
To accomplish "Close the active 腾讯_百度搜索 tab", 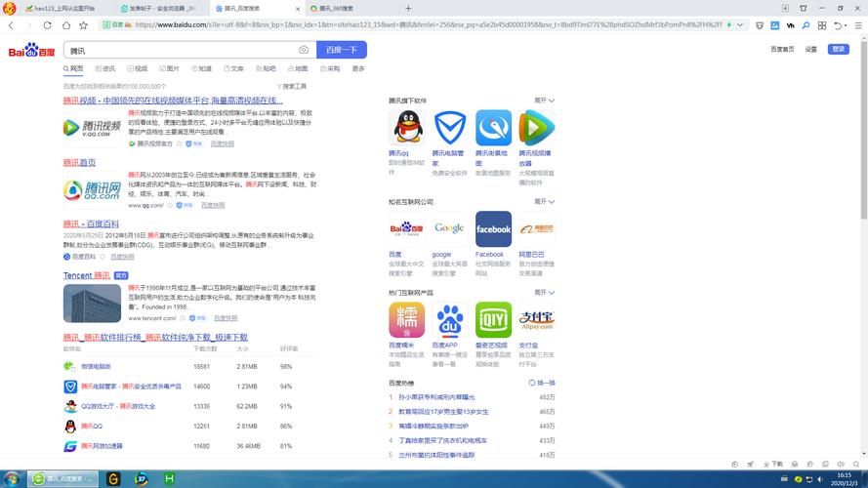I will 297,9.
